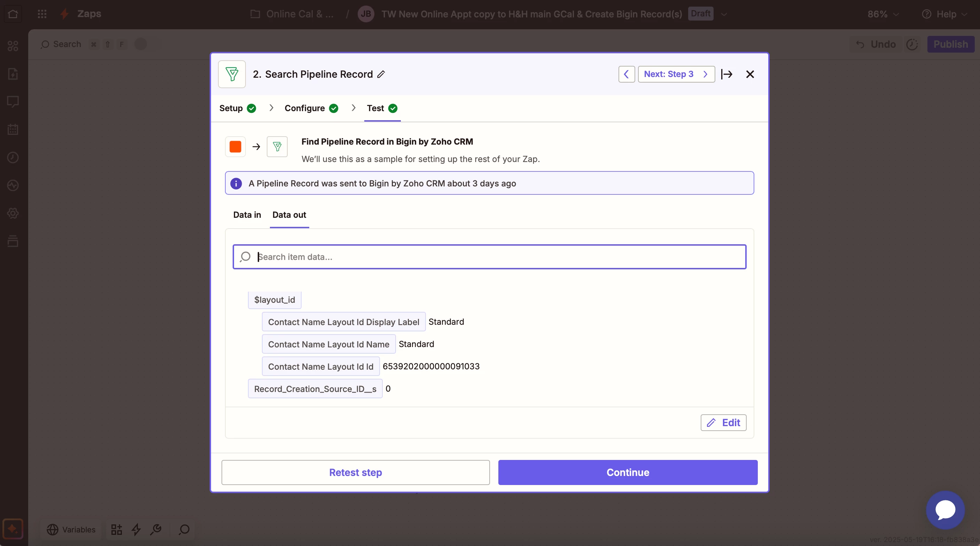The image size is (980, 546).
Task: Click the Search item data field
Action: click(x=489, y=257)
